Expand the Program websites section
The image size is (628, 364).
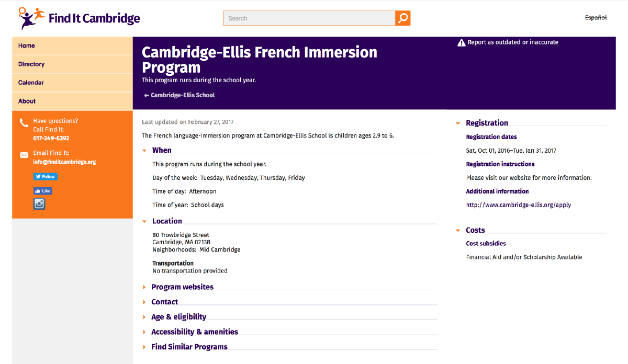coord(182,287)
